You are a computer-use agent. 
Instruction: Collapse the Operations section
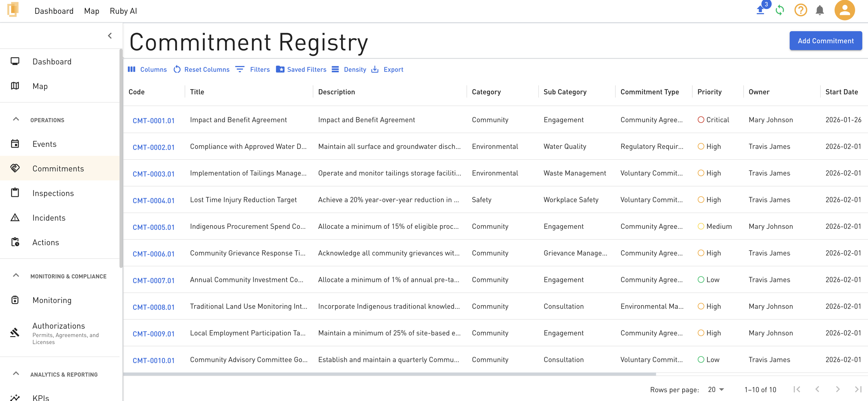16,119
